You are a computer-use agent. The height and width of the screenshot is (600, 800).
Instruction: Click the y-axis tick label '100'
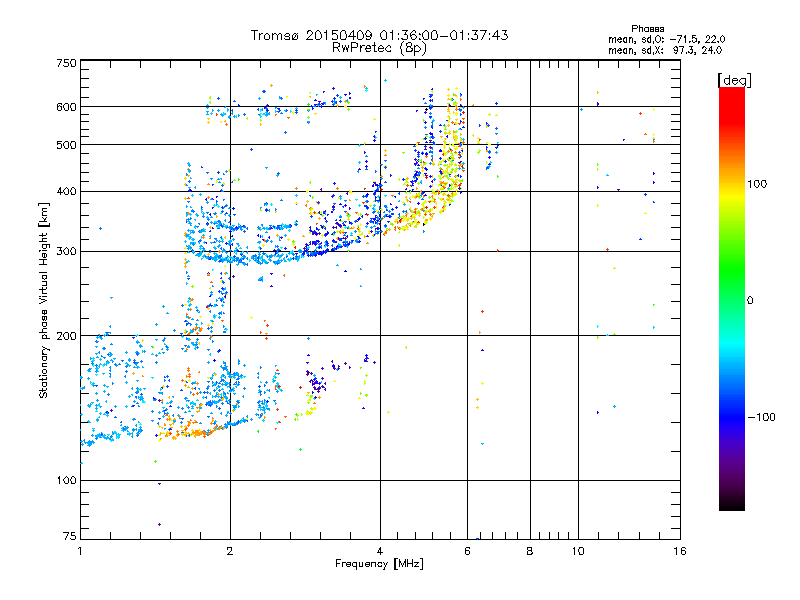pos(66,480)
